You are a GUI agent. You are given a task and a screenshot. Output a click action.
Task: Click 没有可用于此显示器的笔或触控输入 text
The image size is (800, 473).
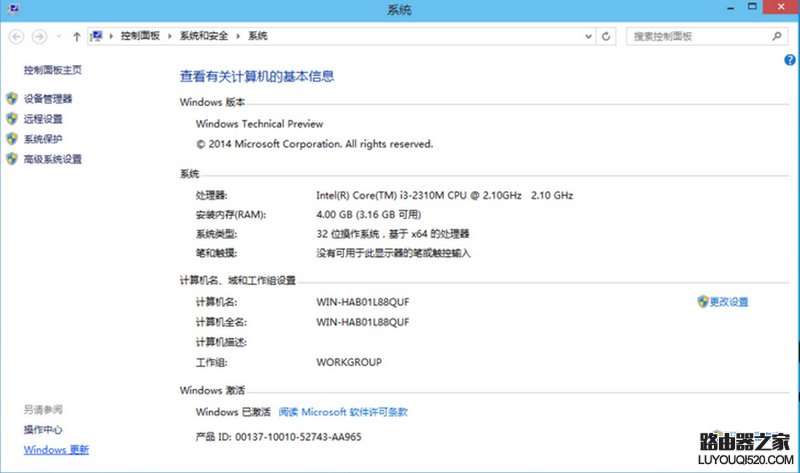393,253
